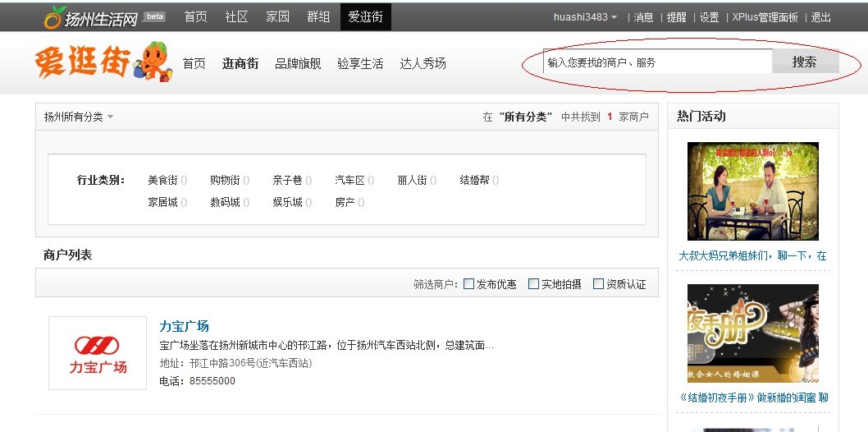The height and width of the screenshot is (432, 868).
Task: Open the 逛商街 section tab
Action: tap(240, 64)
